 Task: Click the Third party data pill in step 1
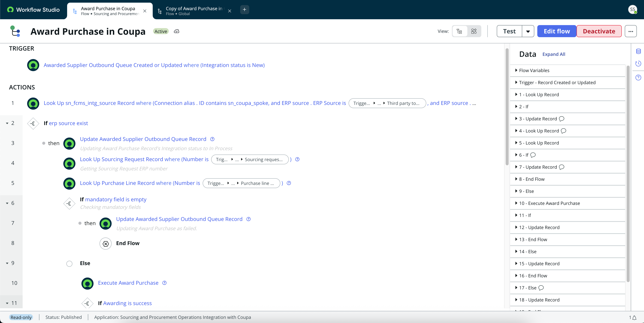[x=387, y=103]
